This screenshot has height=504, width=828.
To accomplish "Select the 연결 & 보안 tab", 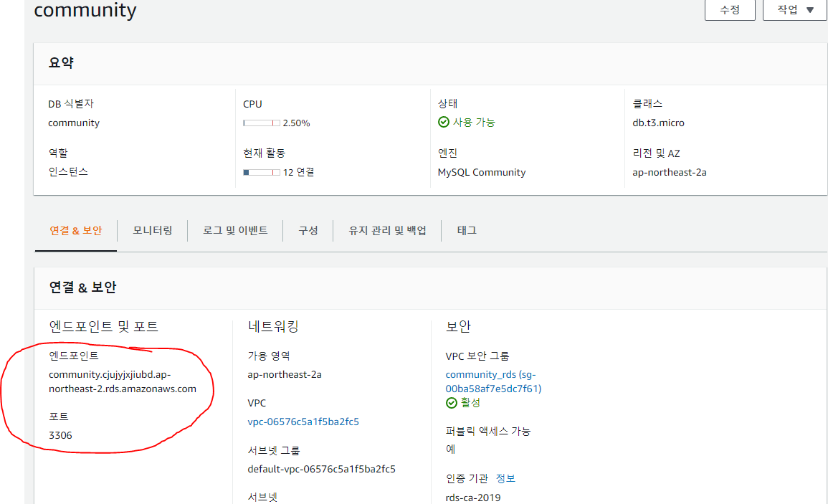I will tap(75, 230).
